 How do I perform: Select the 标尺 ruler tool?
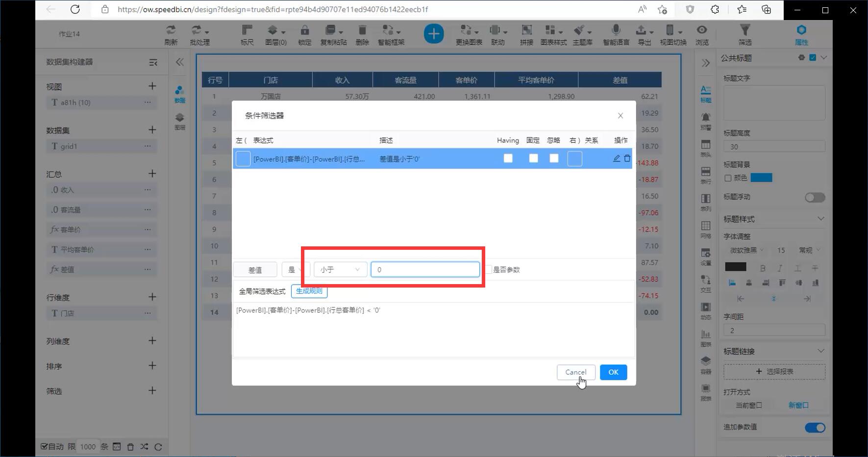[247, 34]
